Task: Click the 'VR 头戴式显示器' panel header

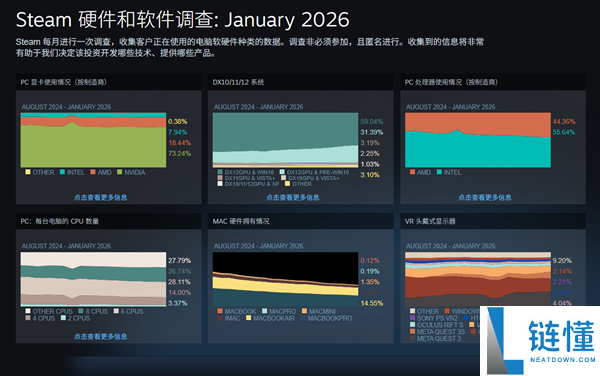Action: pos(493,221)
